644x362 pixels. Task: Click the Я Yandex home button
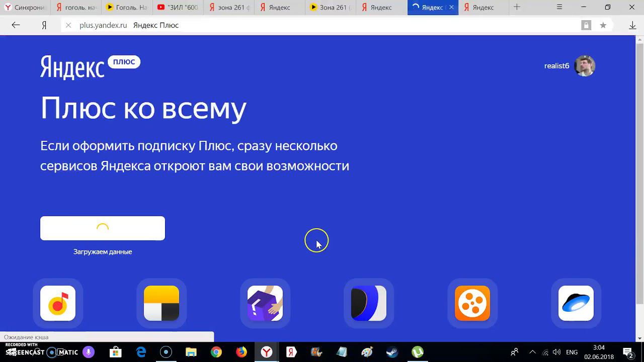(x=44, y=25)
